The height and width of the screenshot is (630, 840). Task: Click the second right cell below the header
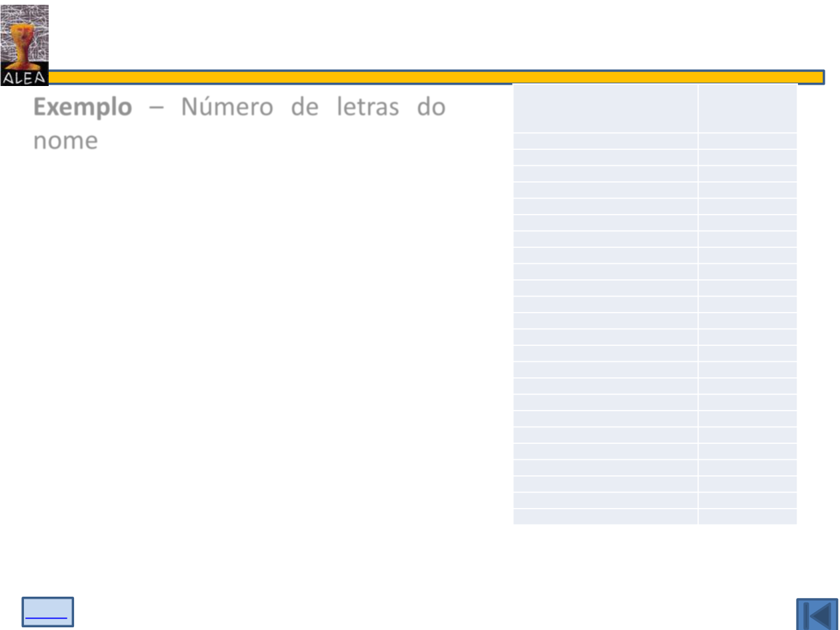pos(747,157)
